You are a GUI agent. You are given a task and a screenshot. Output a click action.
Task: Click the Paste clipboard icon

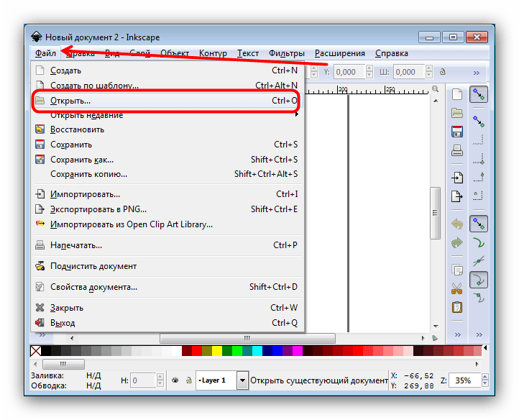(x=457, y=307)
